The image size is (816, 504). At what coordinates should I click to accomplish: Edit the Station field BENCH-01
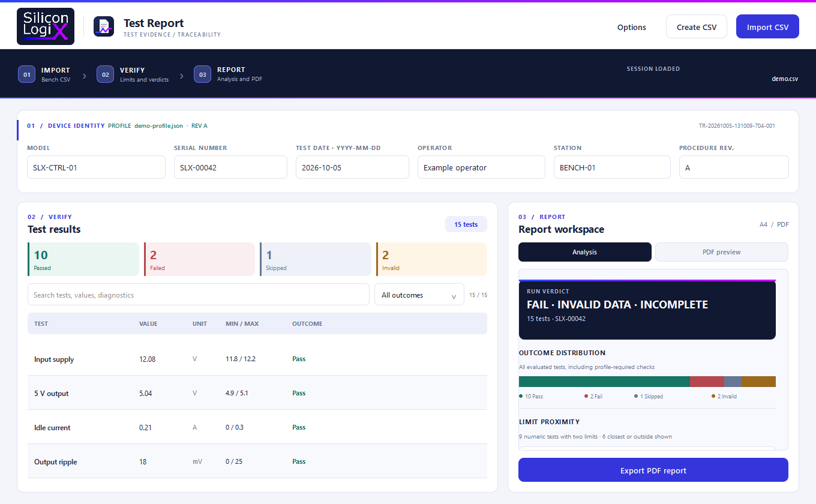(612, 167)
